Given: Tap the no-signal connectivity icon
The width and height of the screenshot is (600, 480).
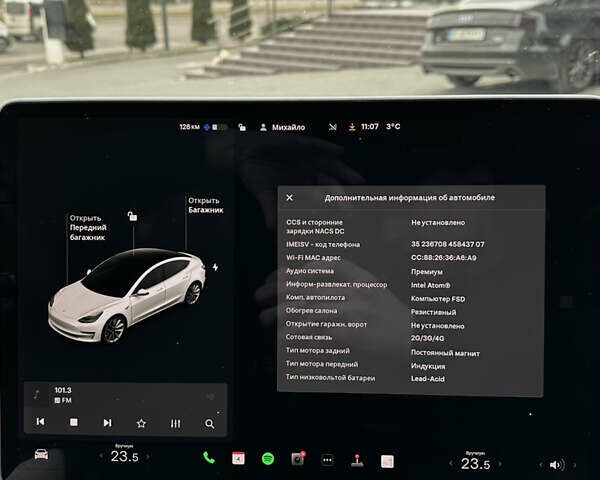Looking at the screenshot, I should point(333,127).
